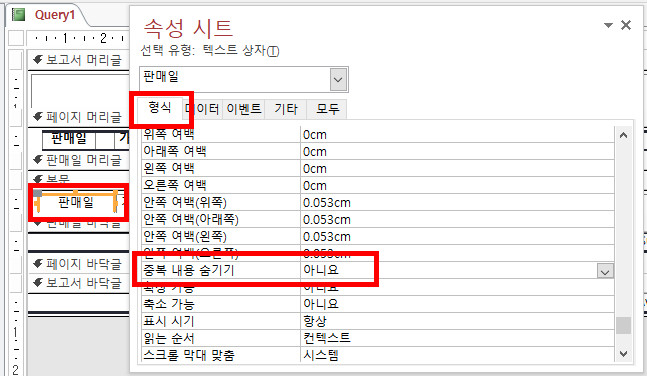
Task: Select the 페이지 머리글 section bar
Action: pyautogui.click(x=78, y=117)
